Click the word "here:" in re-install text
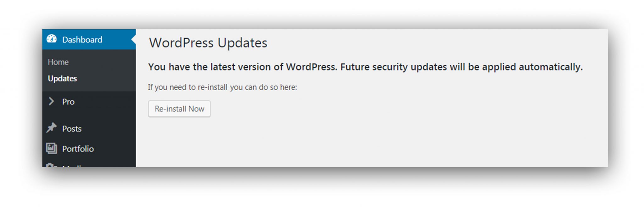Screen dimensions: 644x216 [x=288, y=87]
